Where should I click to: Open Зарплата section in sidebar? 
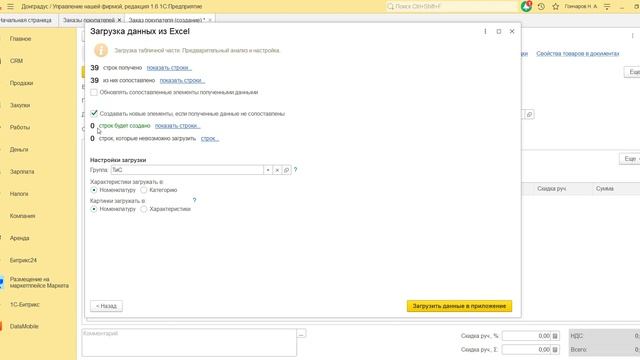tap(22, 172)
